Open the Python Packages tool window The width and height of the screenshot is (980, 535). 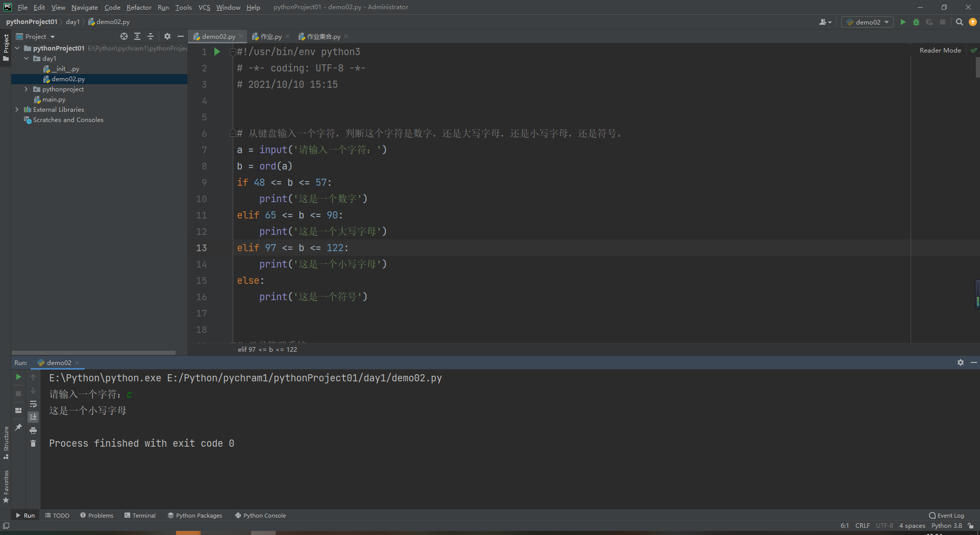pyautogui.click(x=195, y=515)
